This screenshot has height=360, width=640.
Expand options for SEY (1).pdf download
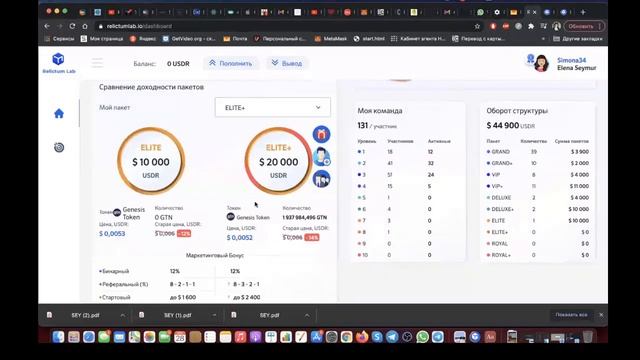(x=214, y=315)
